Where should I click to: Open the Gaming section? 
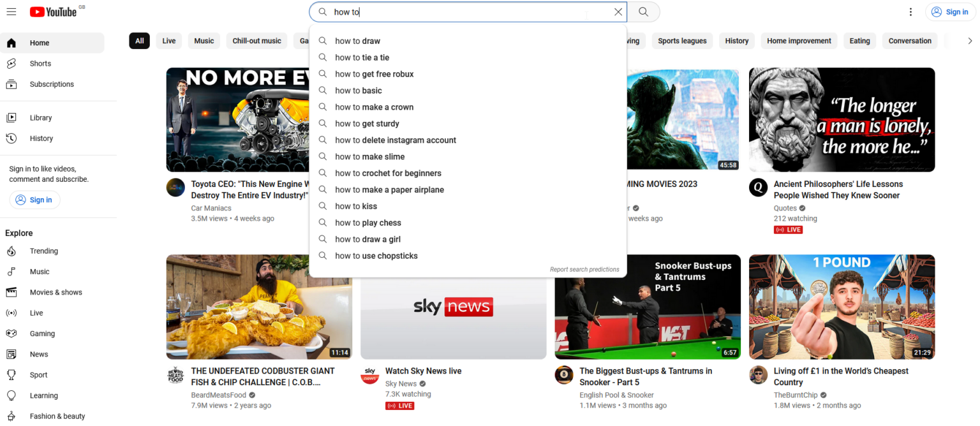(42, 334)
